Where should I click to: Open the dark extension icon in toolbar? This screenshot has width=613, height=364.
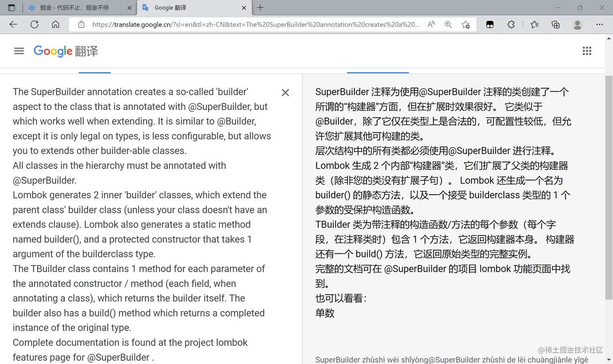tap(490, 24)
